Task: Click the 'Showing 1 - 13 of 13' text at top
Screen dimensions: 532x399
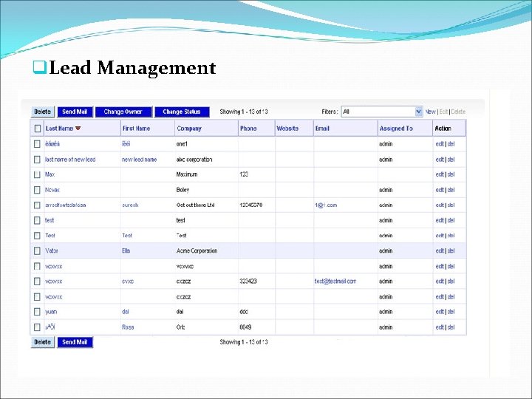Action: [x=244, y=112]
